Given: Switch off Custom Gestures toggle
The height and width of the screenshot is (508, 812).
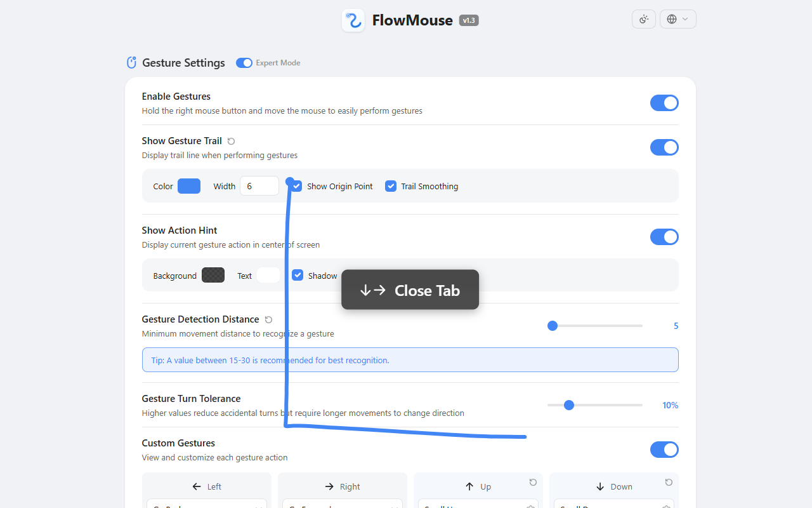Looking at the screenshot, I should tap(664, 450).
